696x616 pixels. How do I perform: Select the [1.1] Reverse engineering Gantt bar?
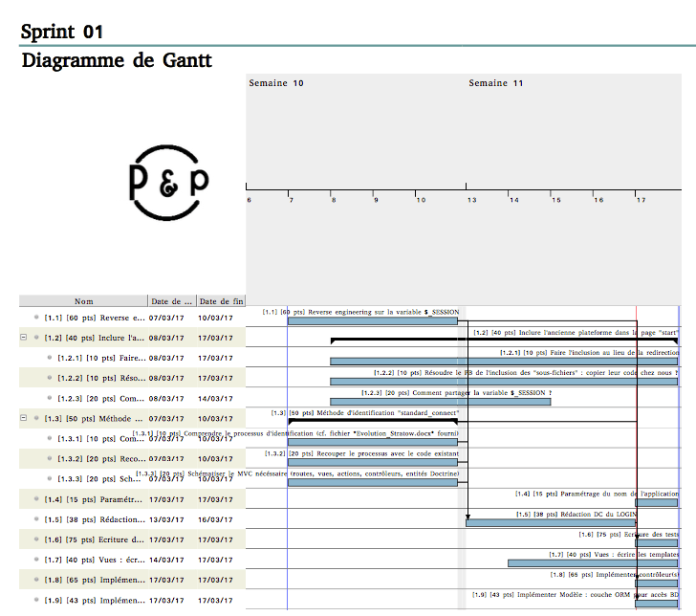point(372,320)
